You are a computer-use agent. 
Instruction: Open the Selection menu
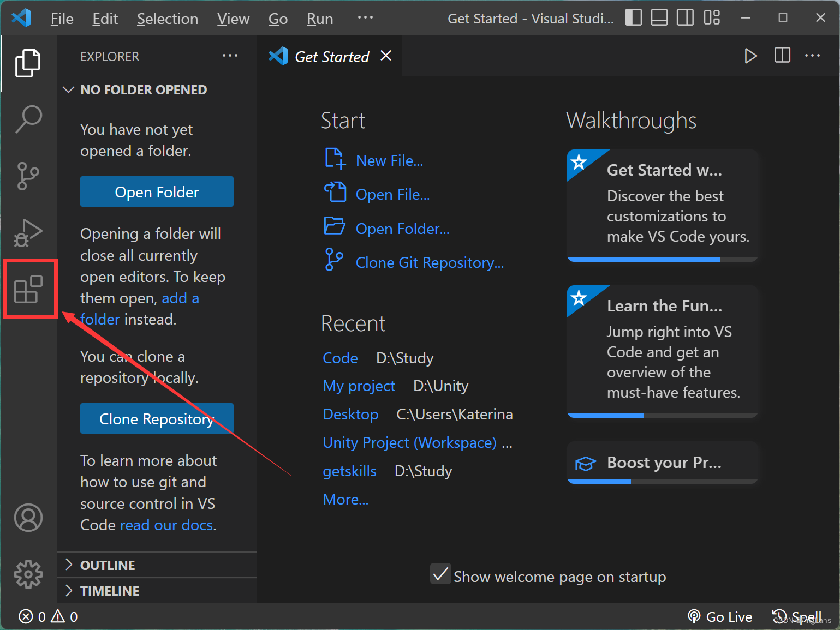167,19
